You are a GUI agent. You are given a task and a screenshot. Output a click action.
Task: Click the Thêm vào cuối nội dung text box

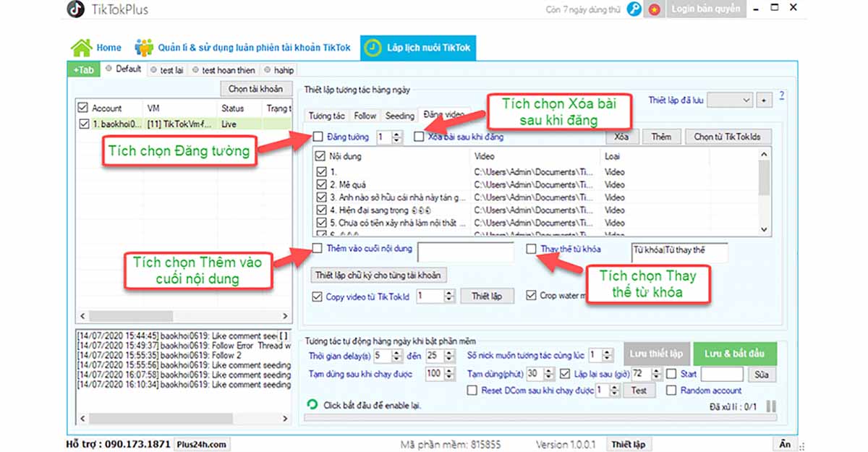pyautogui.click(x=466, y=251)
